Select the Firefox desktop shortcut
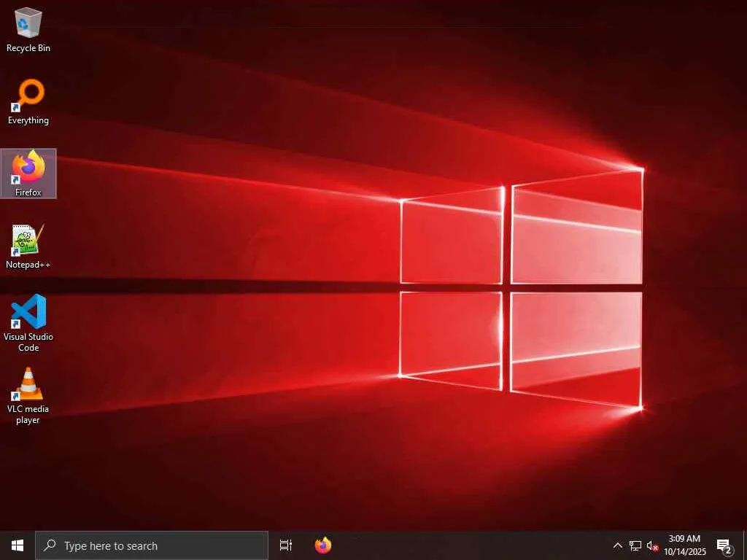Screen dimensions: 747x560 [x=28, y=174]
